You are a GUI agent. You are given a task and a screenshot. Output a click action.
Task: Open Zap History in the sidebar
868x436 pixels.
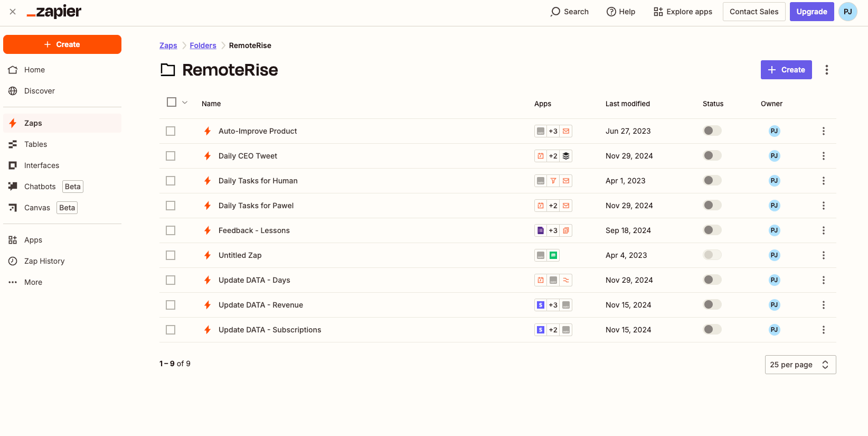(x=62, y=261)
